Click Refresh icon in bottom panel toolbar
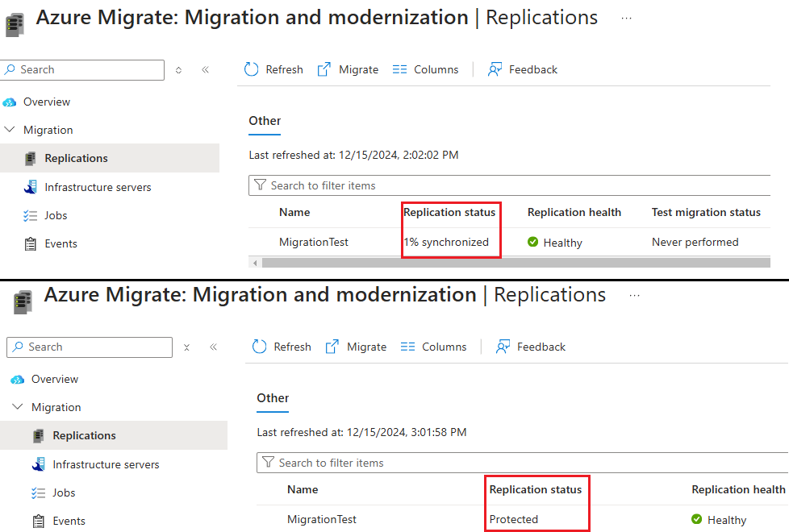Viewport: 789px width, 532px height. tap(259, 347)
